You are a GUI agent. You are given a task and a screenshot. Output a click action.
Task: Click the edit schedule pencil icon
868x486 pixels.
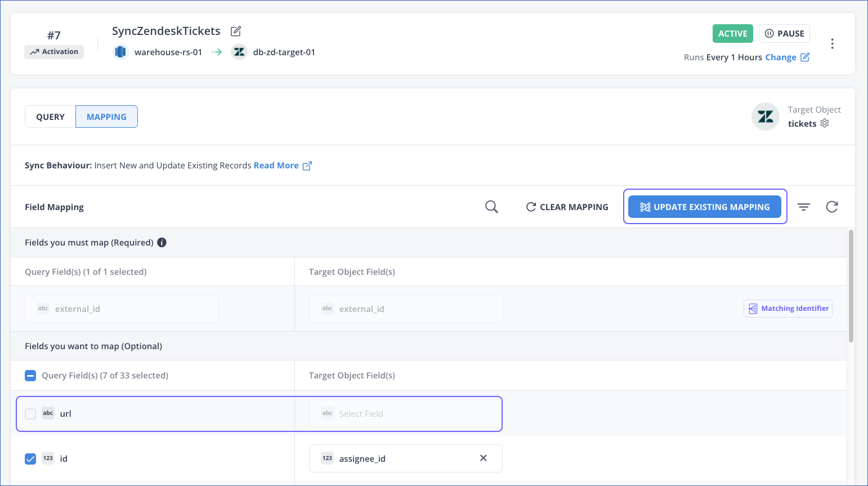tap(805, 57)
